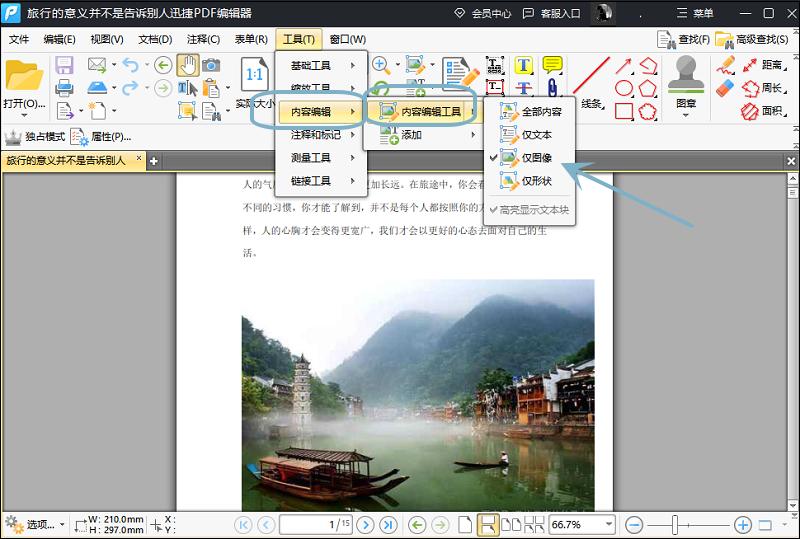Open 属性(P) properties
Screen dimensions: 800x539
[101, 137]
